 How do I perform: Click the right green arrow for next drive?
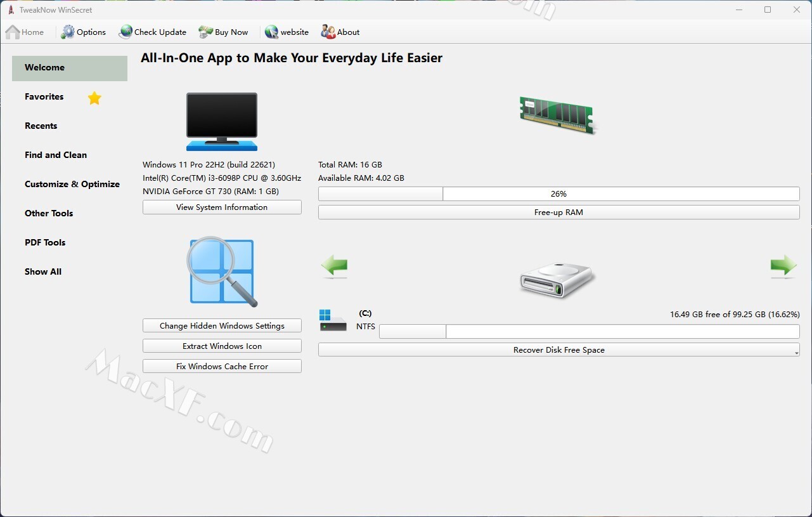(783, 266)
